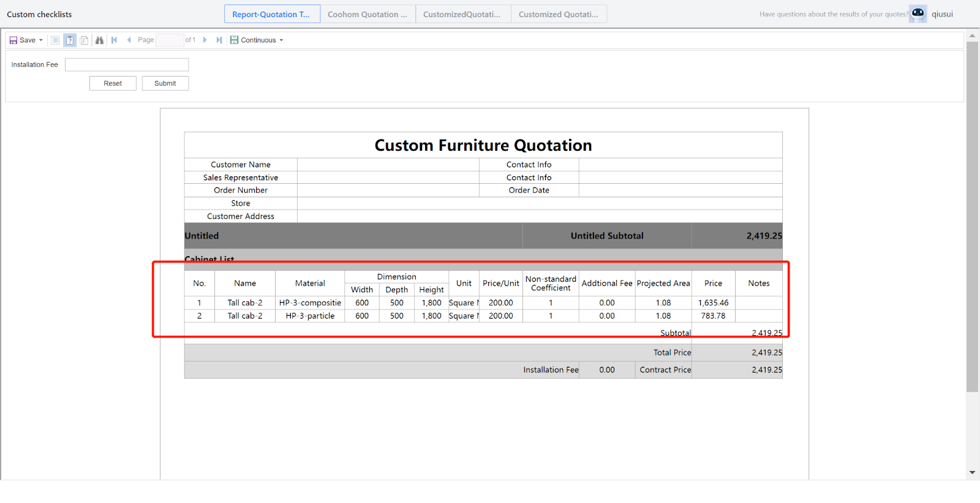Open the CustomizedQuotati... tab
980x503 pixels.
click(x=462, y=14)
